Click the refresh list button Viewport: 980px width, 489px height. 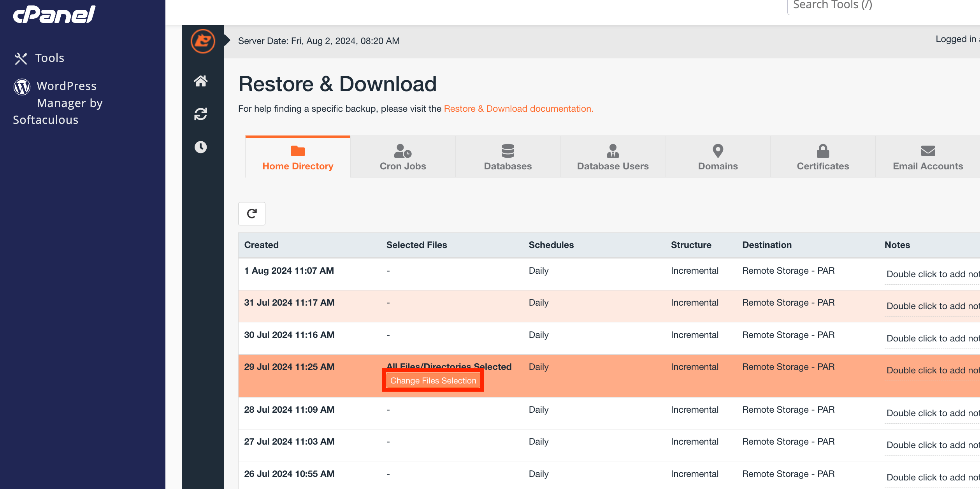(x=252, y=214)
